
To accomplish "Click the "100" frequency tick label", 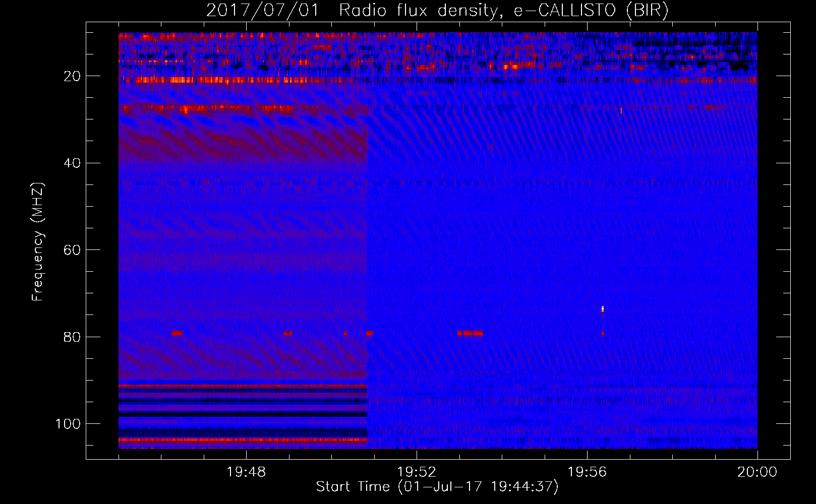I will [x=68, y=424].
